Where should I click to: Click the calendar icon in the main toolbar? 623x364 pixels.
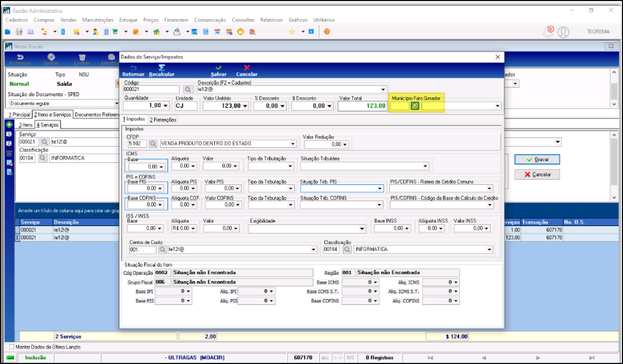217,32
